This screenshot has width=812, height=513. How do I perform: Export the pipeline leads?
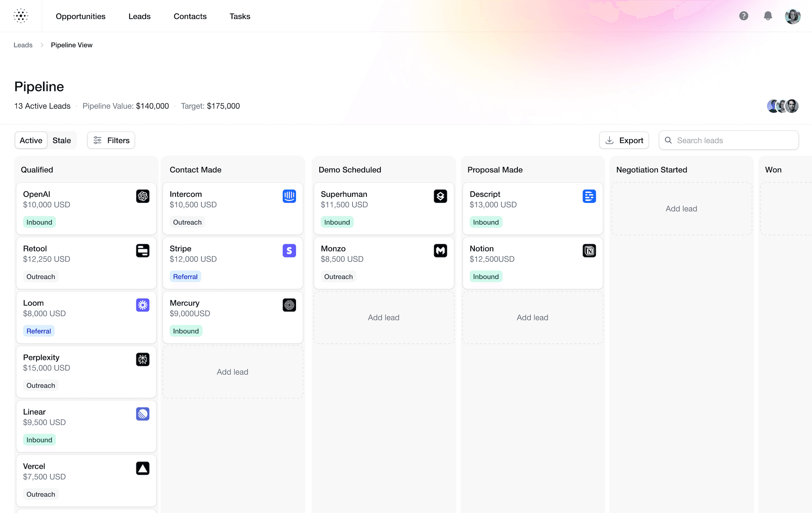click(624, 140)
